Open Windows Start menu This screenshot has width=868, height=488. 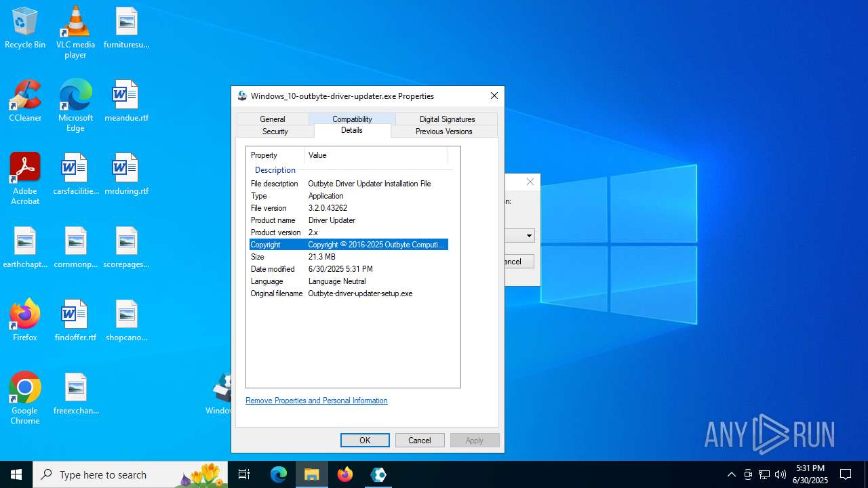(x=16, y=474)
